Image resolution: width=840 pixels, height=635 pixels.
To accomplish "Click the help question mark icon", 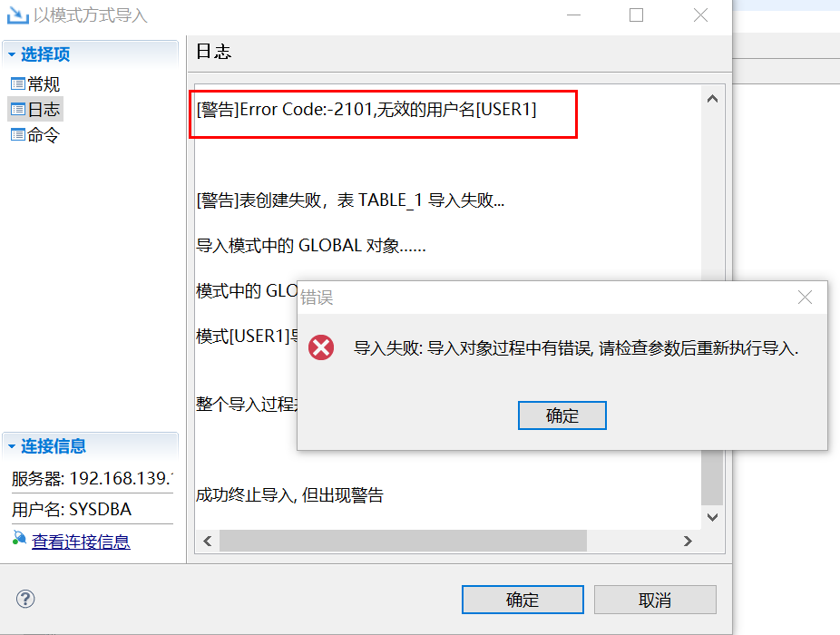I will coord(25,599).
